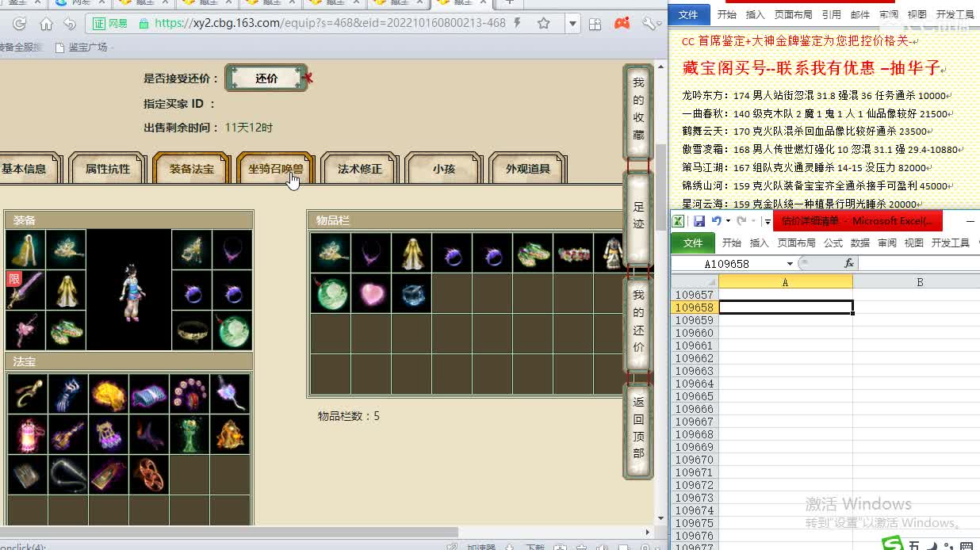Select the pink heart item in 物品栏
Viewport: 980px width, 550px height.
click(x=371, y=293)
